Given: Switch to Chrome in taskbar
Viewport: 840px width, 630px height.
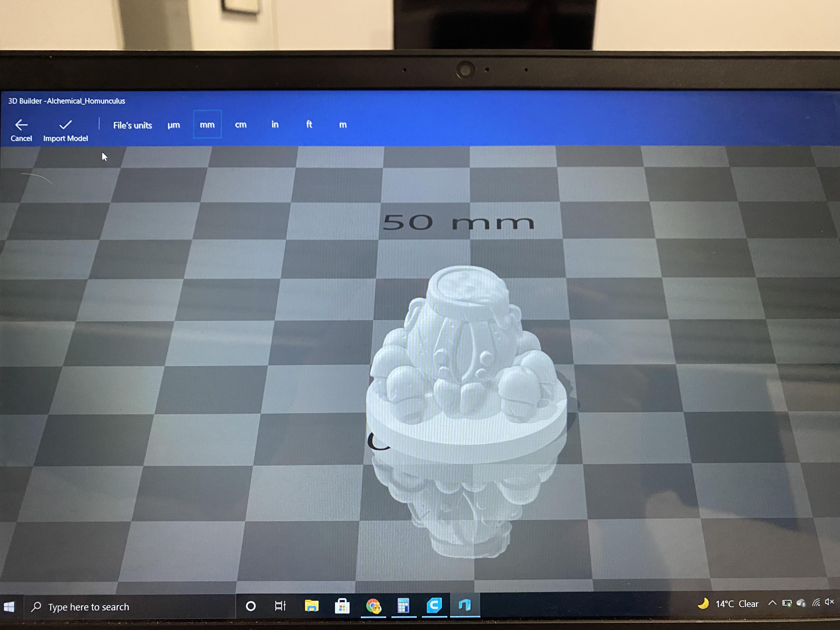Looking at the screenshot, I should tap(373, 606).
